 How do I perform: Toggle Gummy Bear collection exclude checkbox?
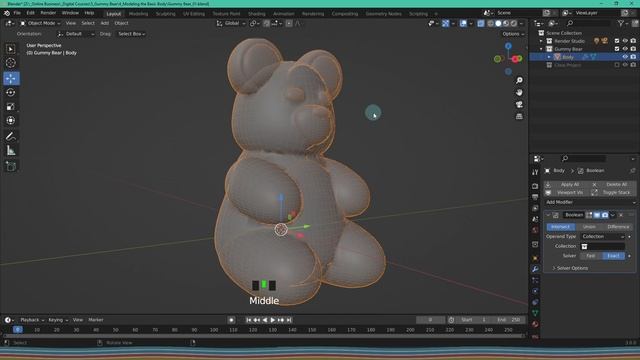point(617,49)
